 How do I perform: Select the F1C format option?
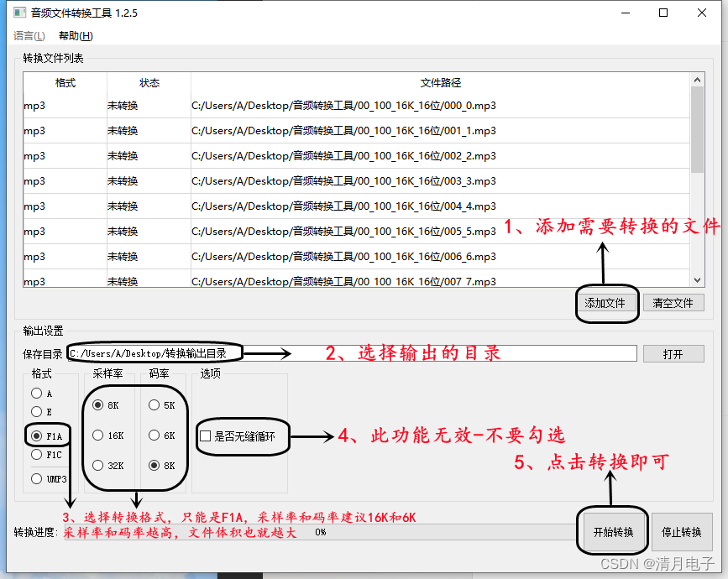pyautogui.click(x=47, y=455)
